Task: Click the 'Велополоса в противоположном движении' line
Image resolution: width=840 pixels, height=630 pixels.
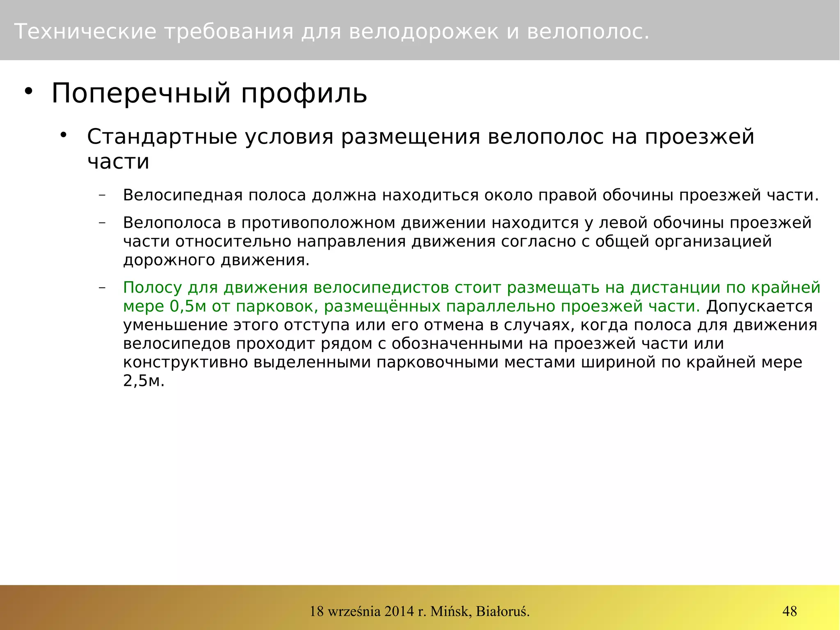Action: 467,222
